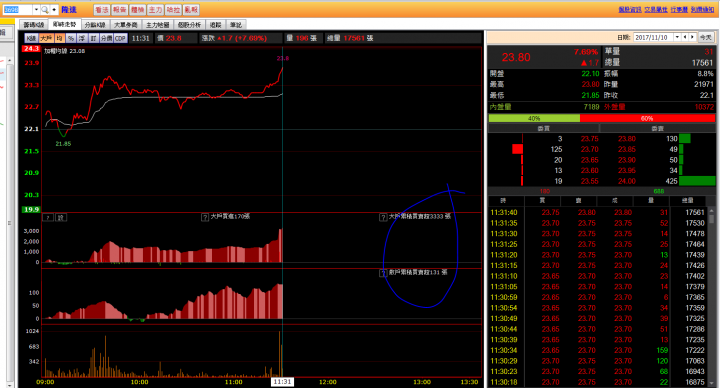The height and width of the screenshot is (388, 720).
Task: Click the green ask bar beside quantity 425
Action: pos(697,181)
